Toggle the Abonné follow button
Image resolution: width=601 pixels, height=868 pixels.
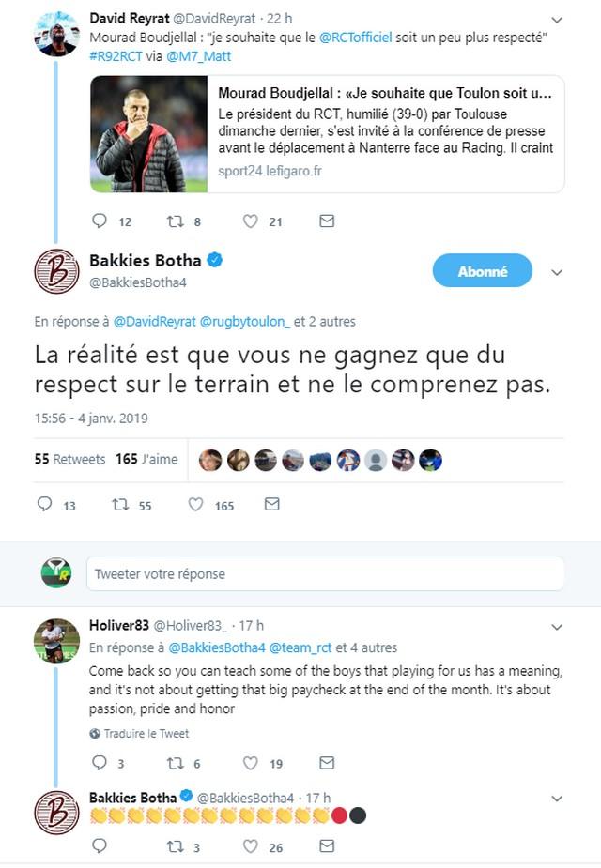[x=483, y=270]
